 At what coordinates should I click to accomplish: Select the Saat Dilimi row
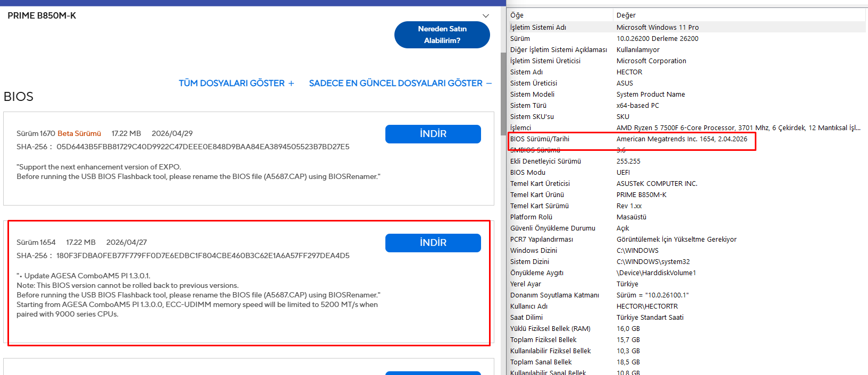click(687, 317)
